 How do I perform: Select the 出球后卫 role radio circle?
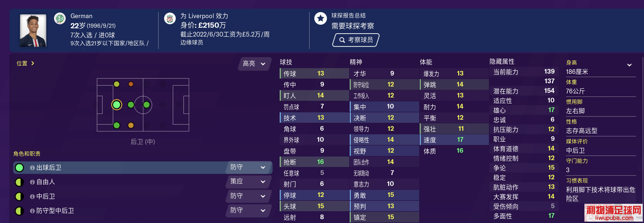pos(19,168)
